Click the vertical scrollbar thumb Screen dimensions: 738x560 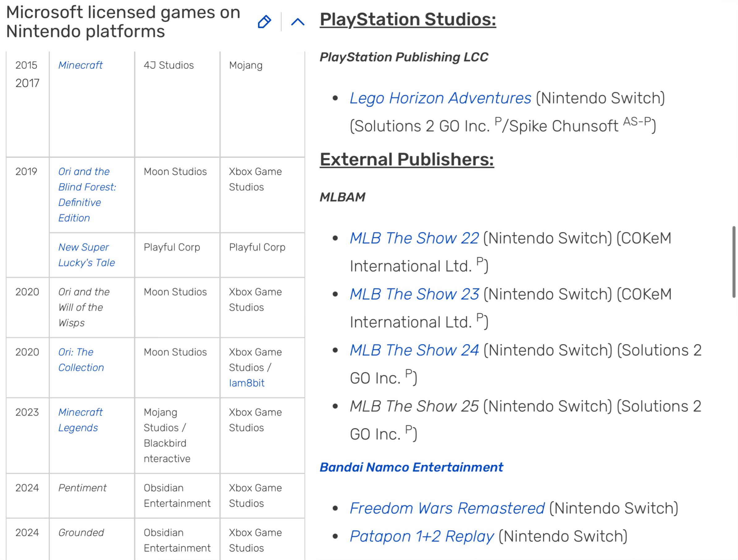pyautogui.click(x=734, y=262)
